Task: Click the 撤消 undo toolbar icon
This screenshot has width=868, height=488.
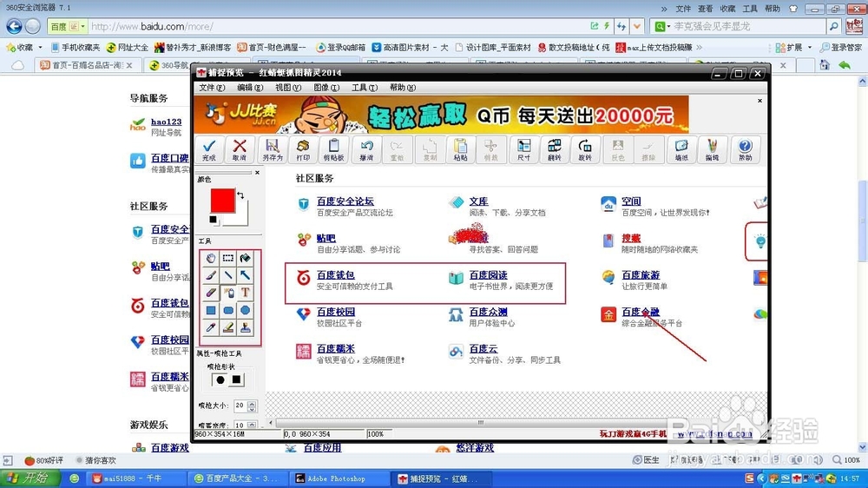Action: [366, 149]
